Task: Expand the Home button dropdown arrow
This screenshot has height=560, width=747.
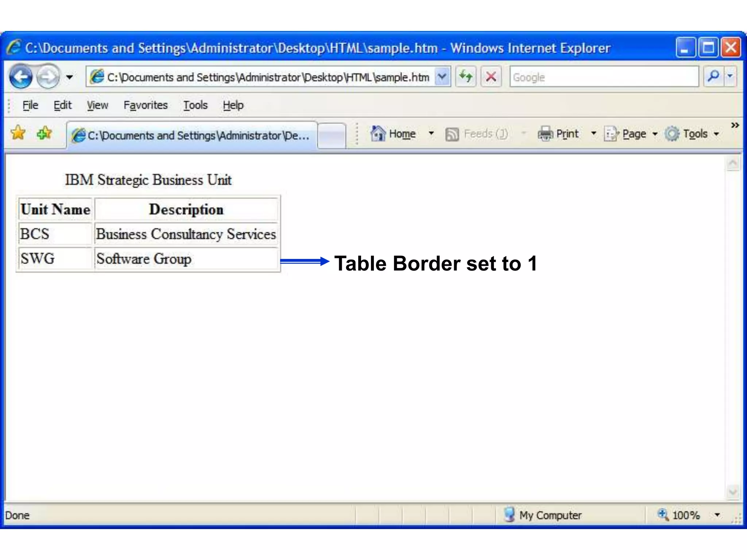Action: pos(431,133)
